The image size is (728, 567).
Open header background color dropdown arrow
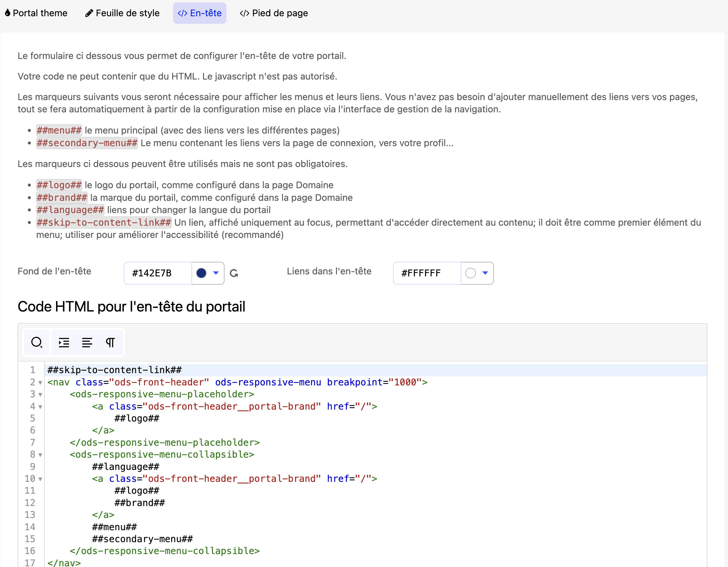click(x=216, y=273)
